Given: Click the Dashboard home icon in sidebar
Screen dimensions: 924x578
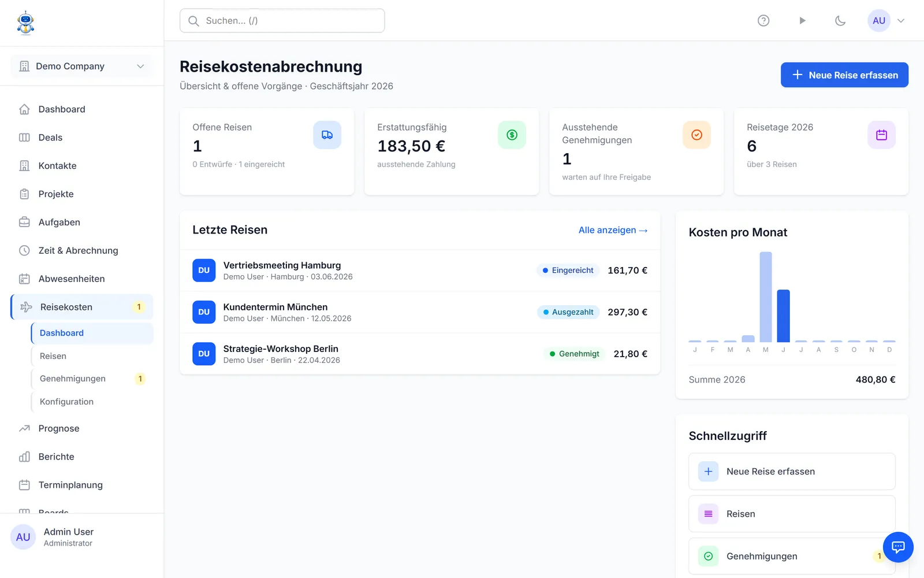Looking at the screenshot, I should [x=24, y=109].
